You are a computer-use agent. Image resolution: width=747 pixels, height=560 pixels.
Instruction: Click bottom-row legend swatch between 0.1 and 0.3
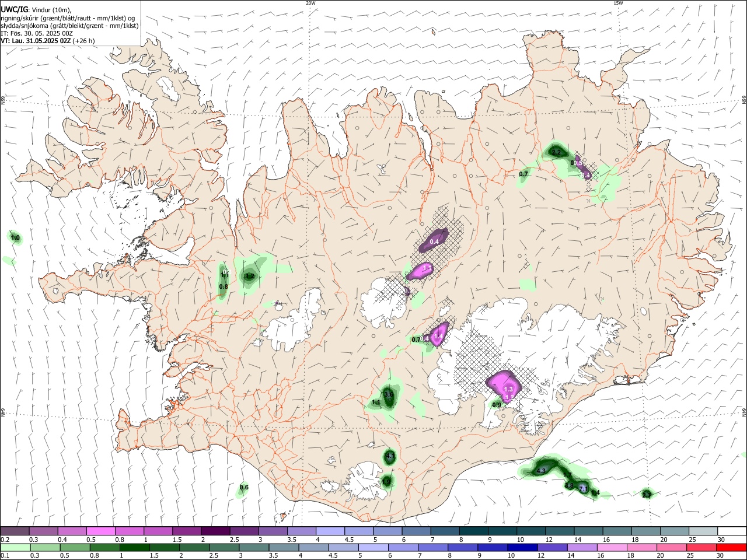[x=16, y=548]
